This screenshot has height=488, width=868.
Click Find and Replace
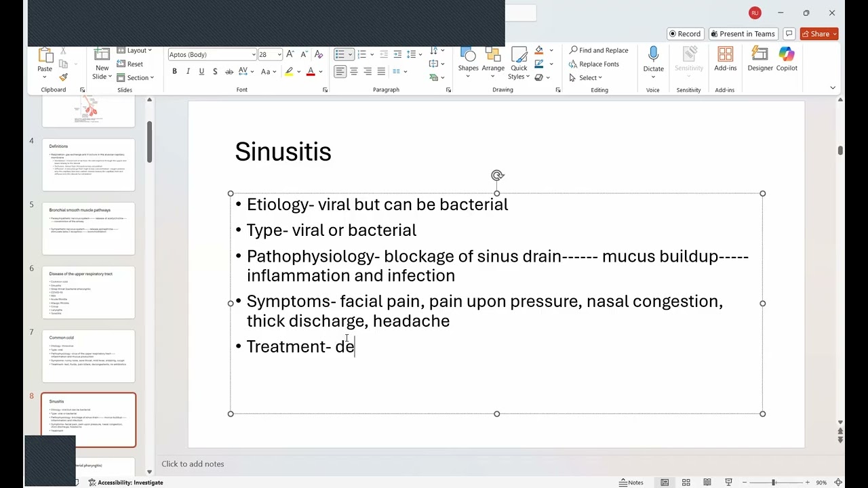599,50
